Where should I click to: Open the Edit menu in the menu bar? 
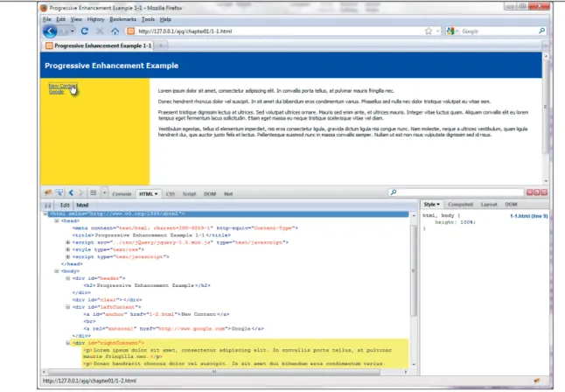click(61, 19)
